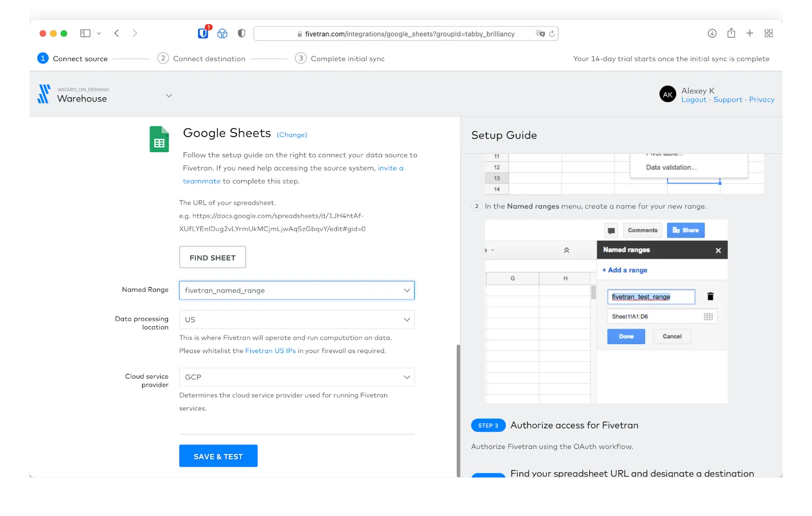812x516 pixels.
Task: Open Cloud service provider dropdown
Action: click(297, 377)
